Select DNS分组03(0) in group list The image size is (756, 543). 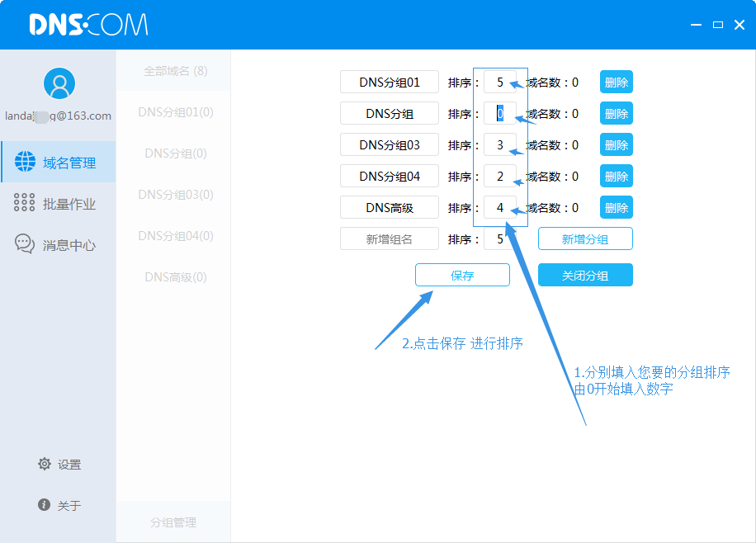(x=175, y=195)
